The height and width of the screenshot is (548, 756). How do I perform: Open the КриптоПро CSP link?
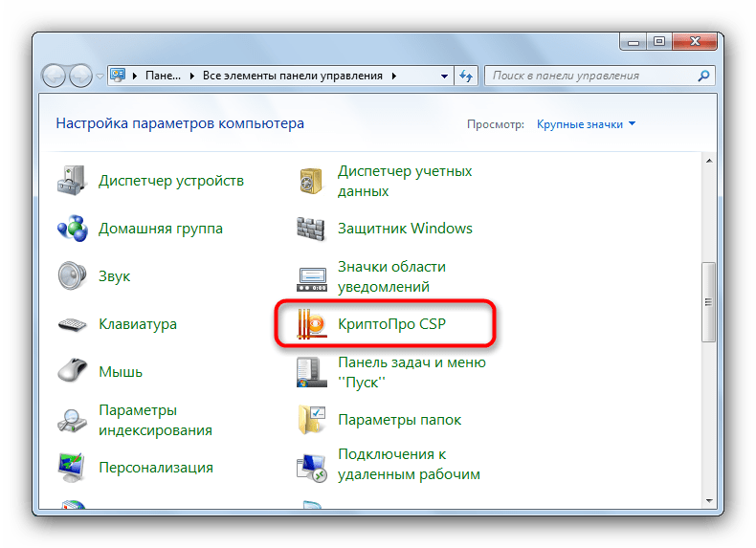(391, 324)
